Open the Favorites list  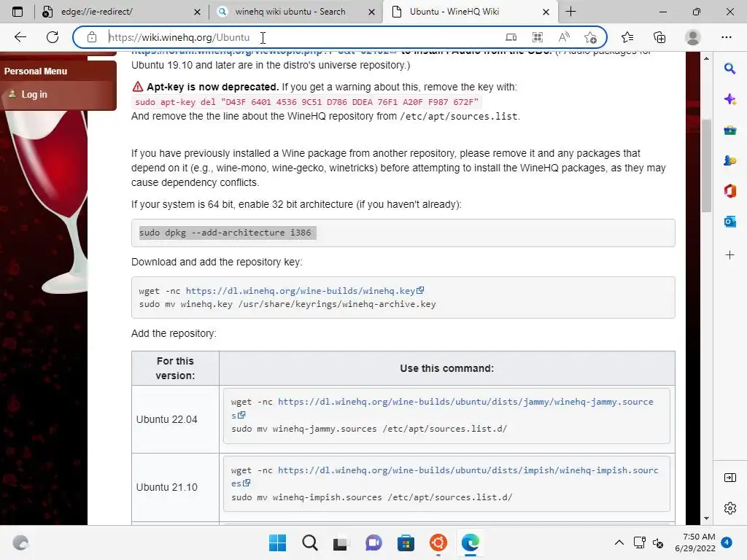(627, 37)
